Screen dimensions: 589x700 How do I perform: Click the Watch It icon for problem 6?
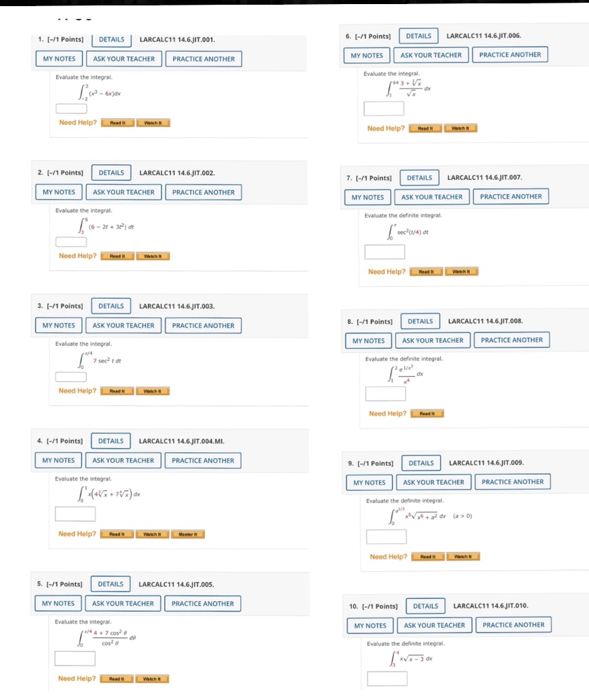pyautogui.click(x=461, y=127)
